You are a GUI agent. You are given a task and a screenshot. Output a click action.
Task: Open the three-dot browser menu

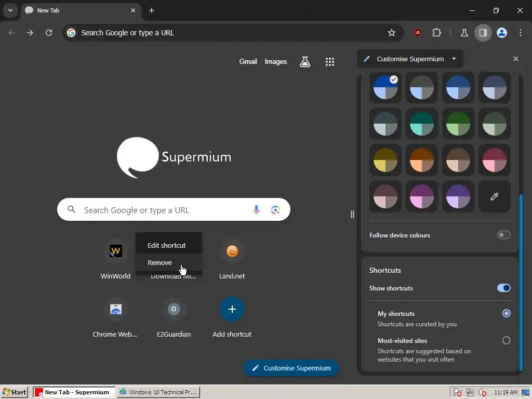point(521,33)
